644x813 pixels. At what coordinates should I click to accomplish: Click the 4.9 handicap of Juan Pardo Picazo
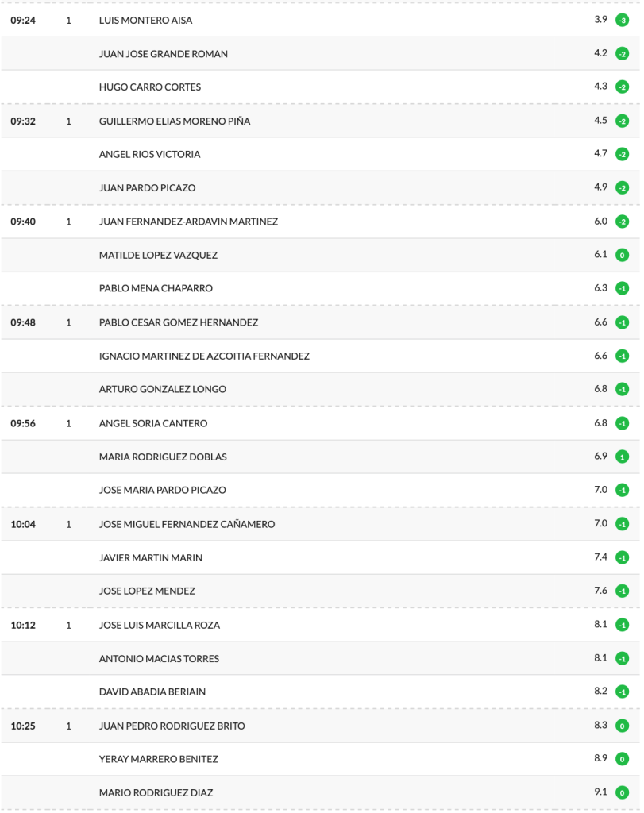600,188
